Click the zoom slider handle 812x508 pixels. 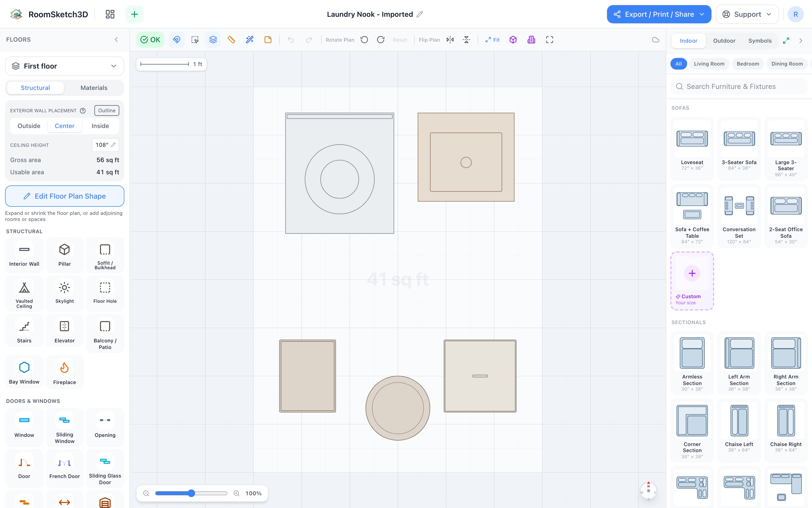click(191, 493)
